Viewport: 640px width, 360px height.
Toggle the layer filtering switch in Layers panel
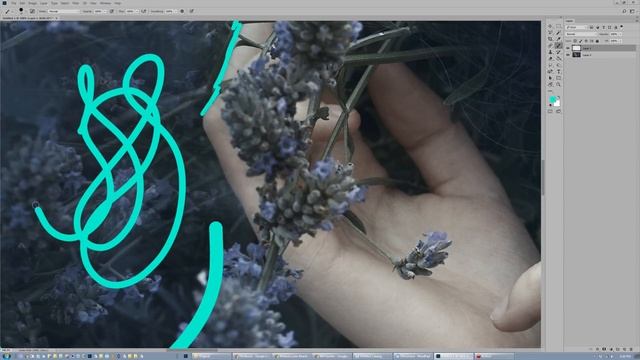[621, 27]
